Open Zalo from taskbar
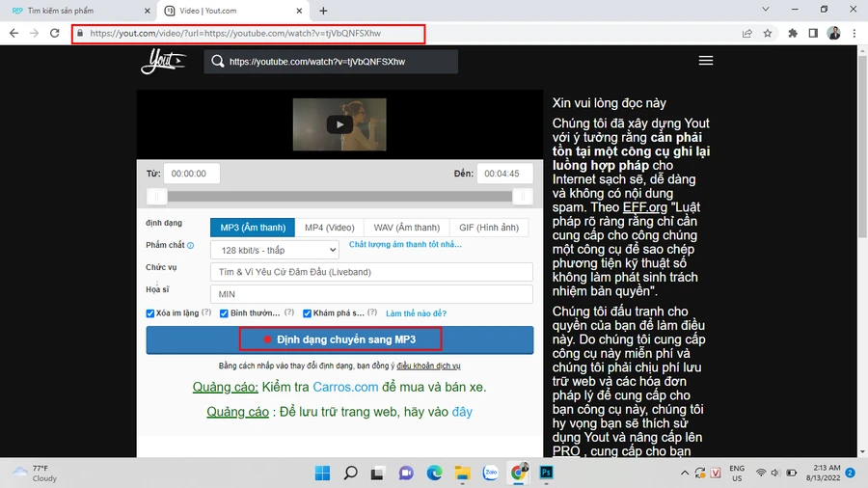Viewport: 868px width, 488px height. [491, 474]
